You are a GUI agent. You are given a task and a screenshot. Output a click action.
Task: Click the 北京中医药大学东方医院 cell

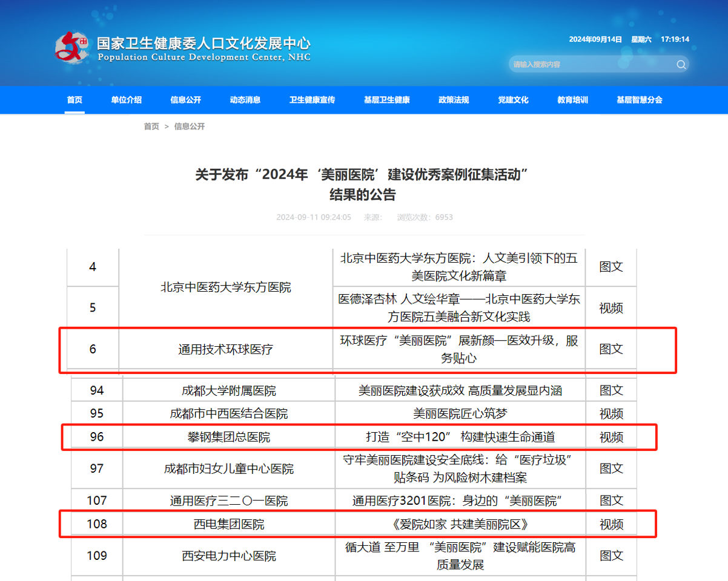(x=225, y=287)
